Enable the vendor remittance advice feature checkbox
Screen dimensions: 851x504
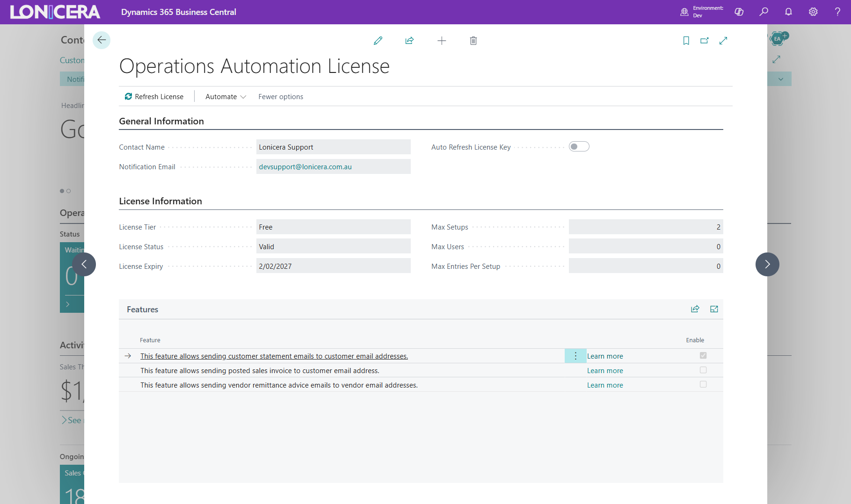pyautogui.click(x=703, y=385)
